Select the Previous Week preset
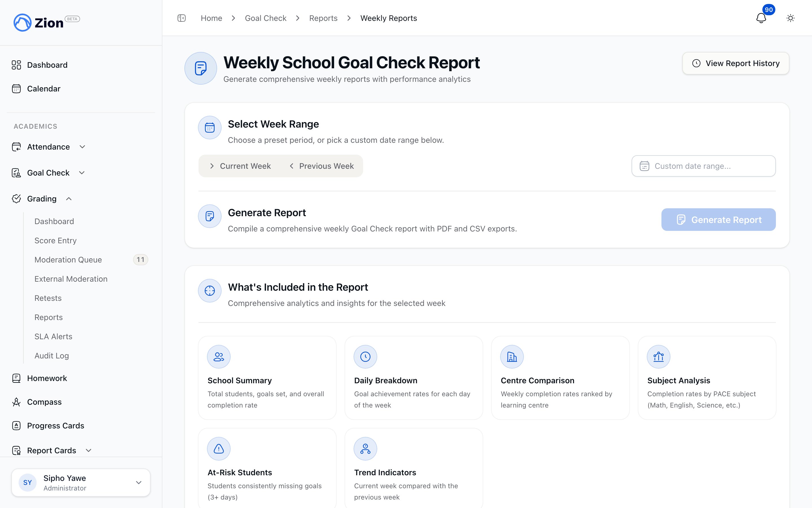812x508 pixels. [321, 166]
